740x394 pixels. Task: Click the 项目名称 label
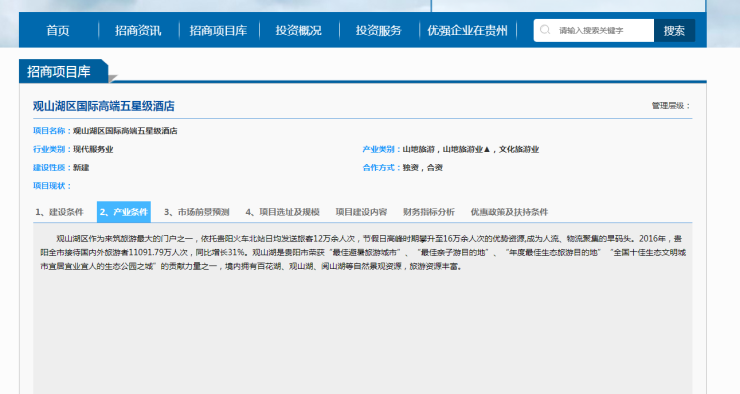pos(51,131)
